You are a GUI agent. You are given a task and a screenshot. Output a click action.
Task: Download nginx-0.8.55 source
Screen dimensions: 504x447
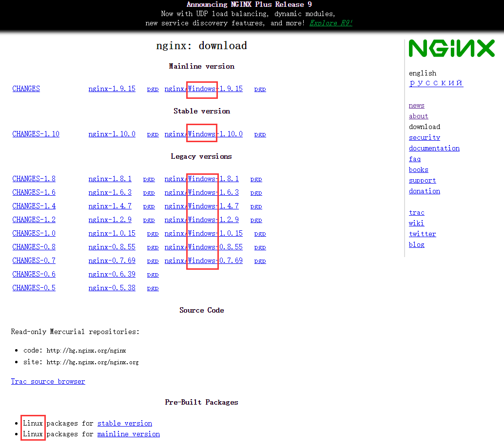click(x=112, y=247)
